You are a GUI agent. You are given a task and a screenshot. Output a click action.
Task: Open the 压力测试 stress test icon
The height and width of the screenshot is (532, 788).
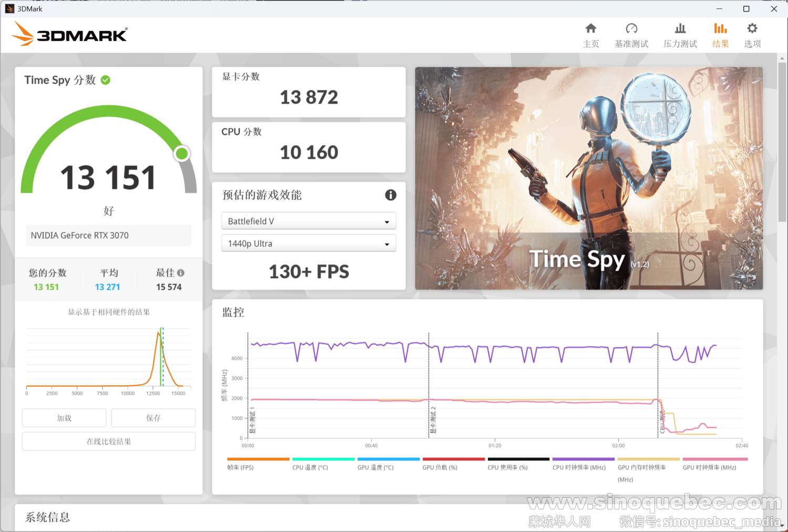(x=680, y=28)
